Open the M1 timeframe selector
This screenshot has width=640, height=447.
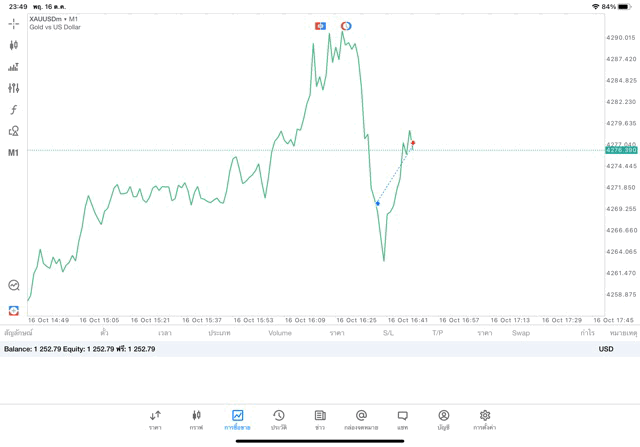(13, 153)
